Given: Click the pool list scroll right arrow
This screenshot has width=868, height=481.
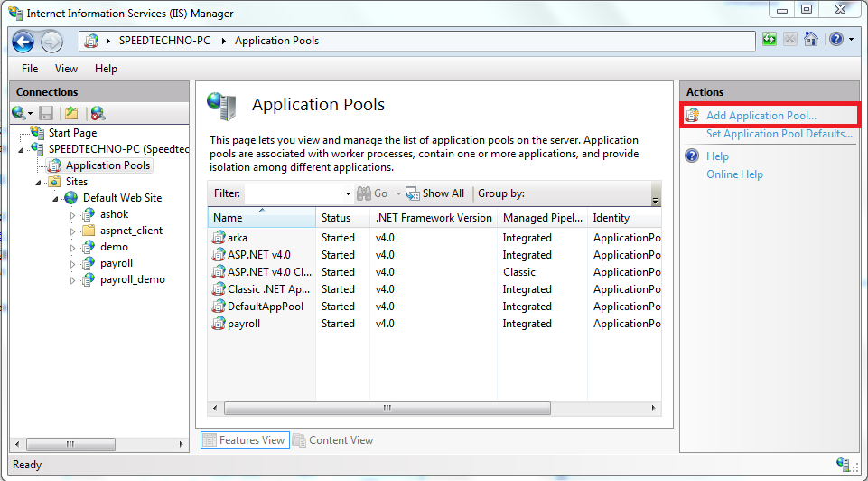Looking at the screenshot, I should point(654,409).
